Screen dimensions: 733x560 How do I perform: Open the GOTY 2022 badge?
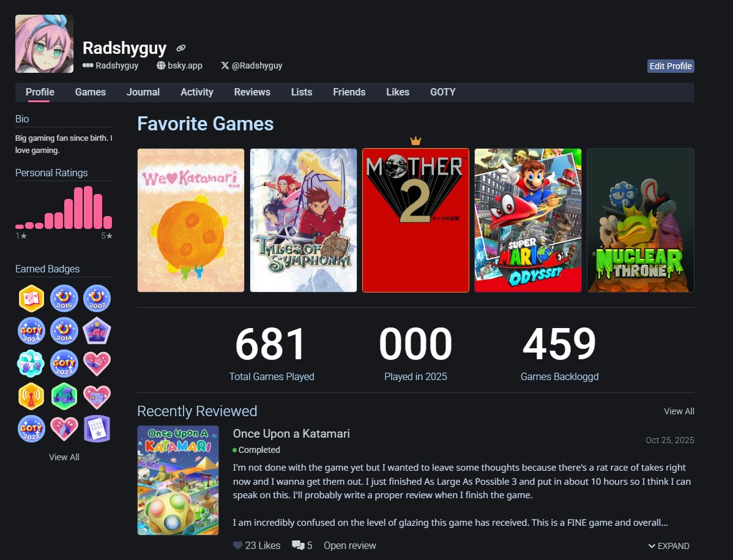[31, 429]
